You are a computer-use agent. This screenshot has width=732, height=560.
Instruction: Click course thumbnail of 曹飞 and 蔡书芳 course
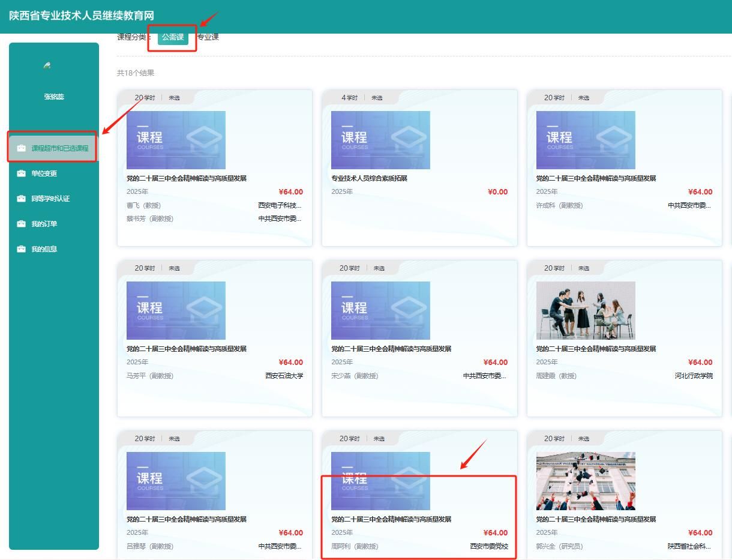[176, 140]
